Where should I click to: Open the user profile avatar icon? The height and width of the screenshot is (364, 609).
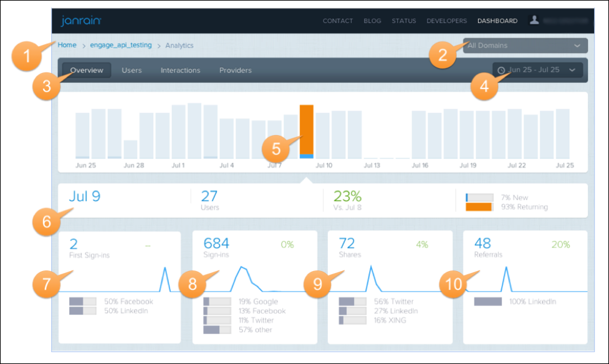[534, 21]
